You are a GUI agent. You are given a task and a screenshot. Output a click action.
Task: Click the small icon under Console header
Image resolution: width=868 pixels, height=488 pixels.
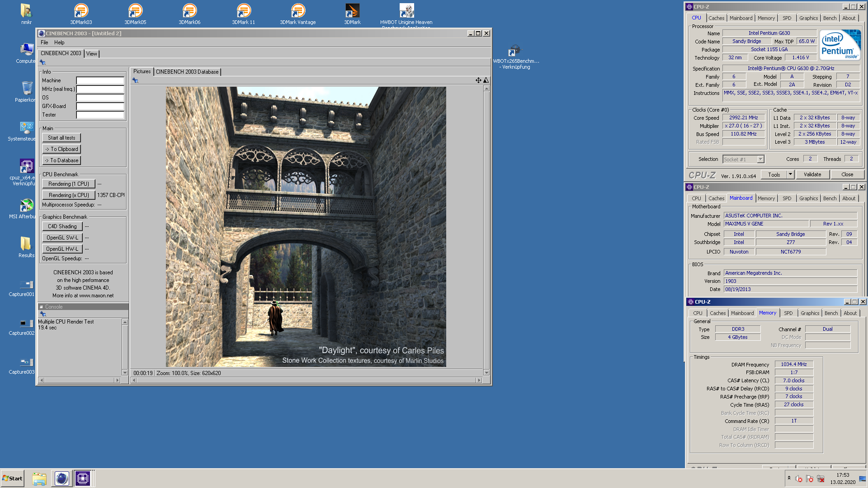click(43, 314)
